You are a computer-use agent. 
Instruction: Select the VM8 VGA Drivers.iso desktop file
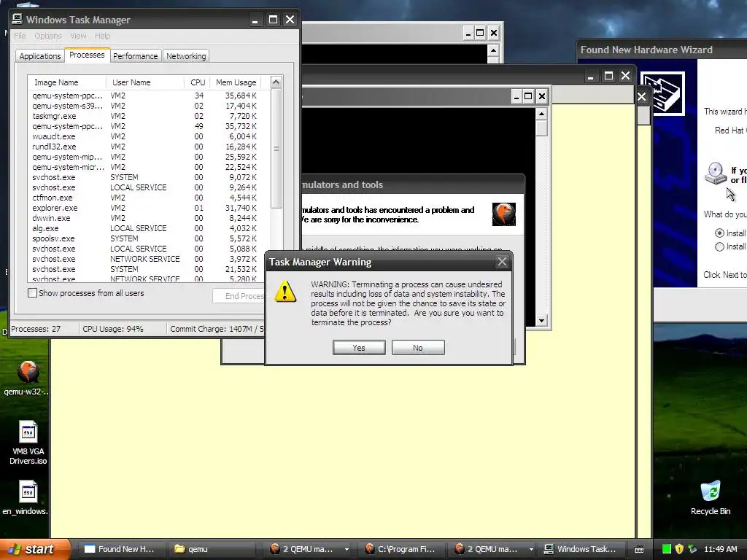point(28,432)
